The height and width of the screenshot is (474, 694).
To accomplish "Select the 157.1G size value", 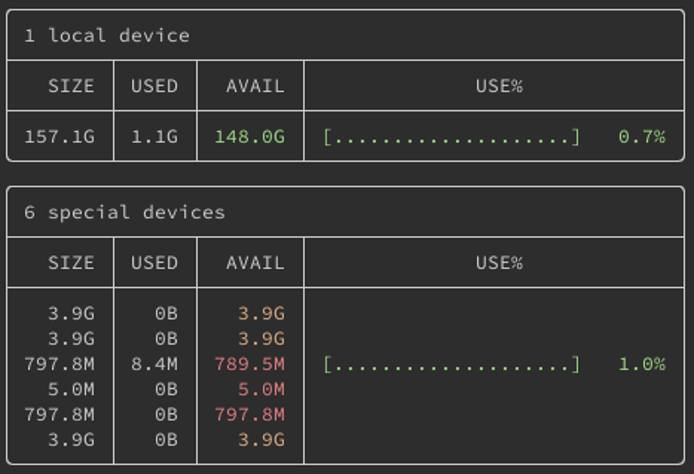I will [x=59, y=137].
